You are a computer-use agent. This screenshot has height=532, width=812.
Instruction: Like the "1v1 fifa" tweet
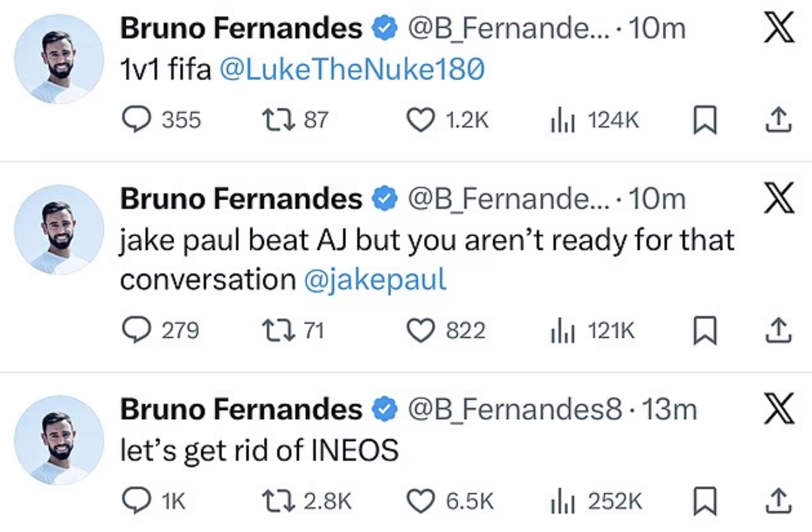[x=420, y=119]
